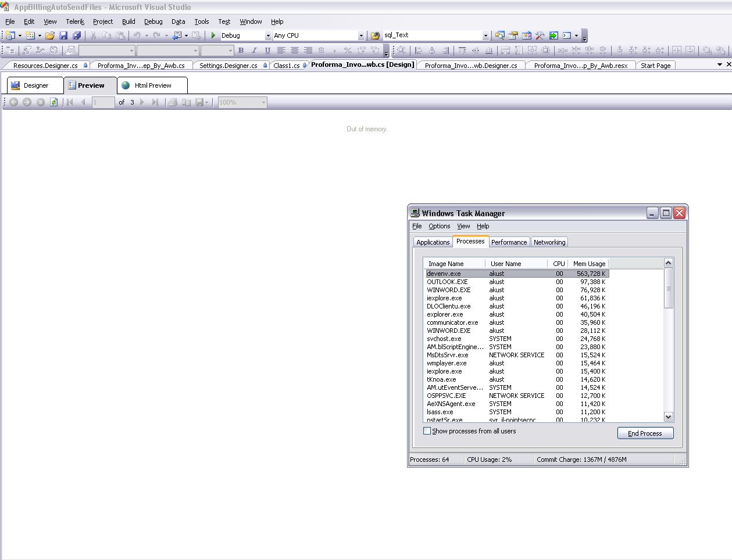
Task: Select the wmplayer.exe process row
Action: point(516,363)
